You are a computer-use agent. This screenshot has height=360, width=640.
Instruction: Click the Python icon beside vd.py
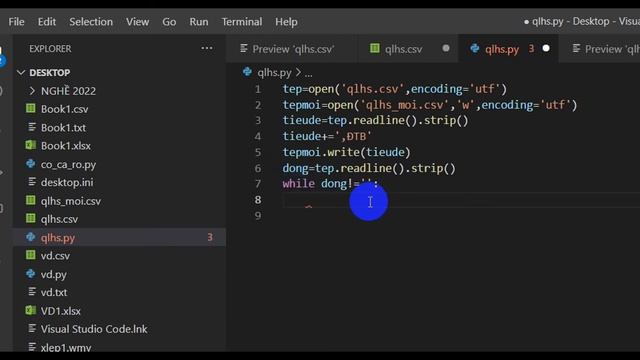tap(31, 273)
